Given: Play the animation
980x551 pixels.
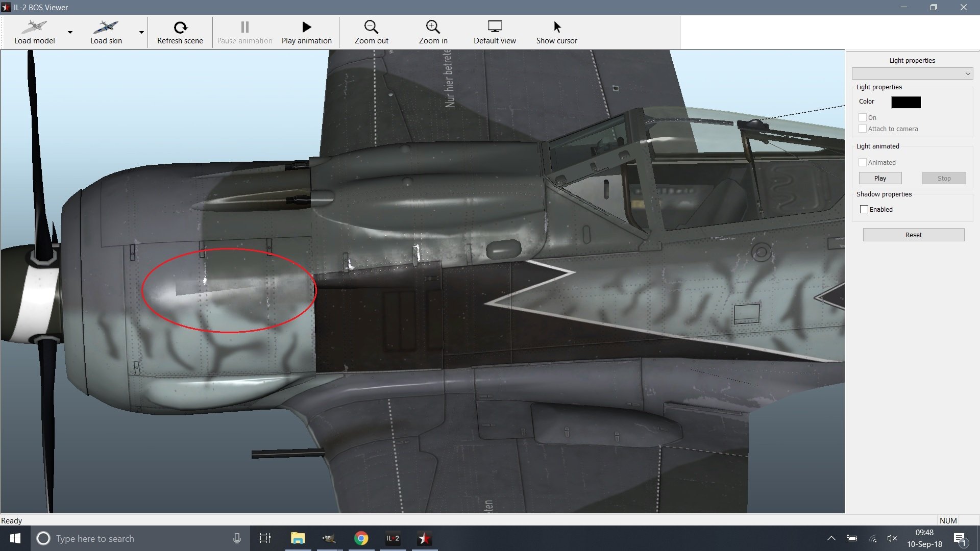Looking at the screenshot, I should coord(306,32).
